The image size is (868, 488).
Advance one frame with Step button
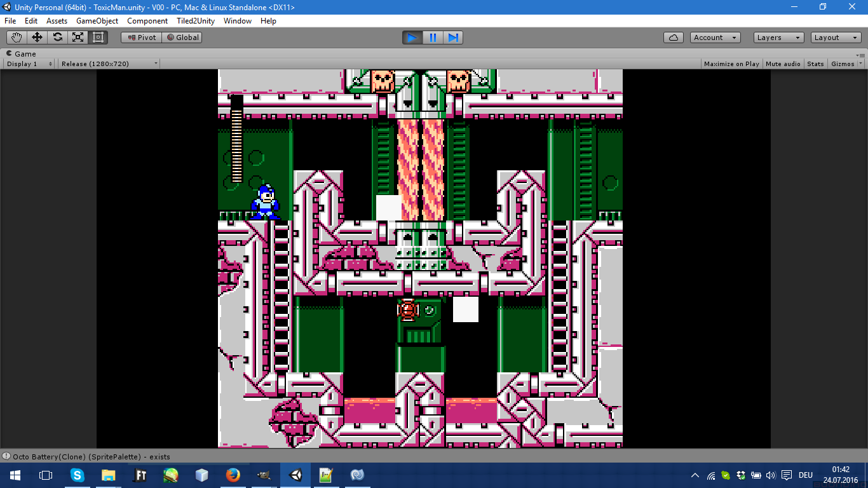pos(453,37)
